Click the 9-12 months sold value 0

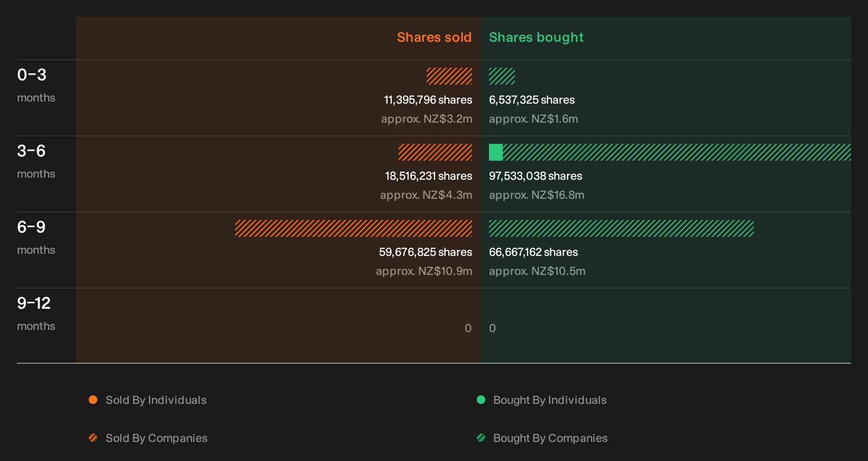468,328
